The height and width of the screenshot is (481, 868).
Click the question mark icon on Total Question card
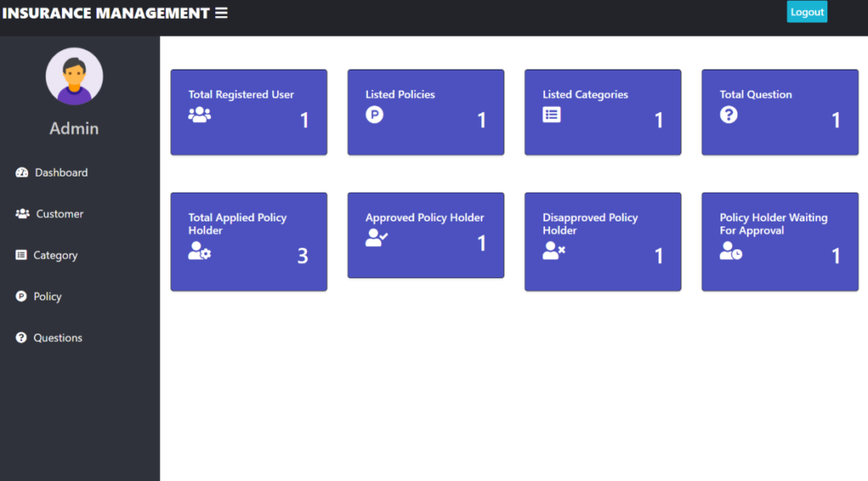(728, 115)
